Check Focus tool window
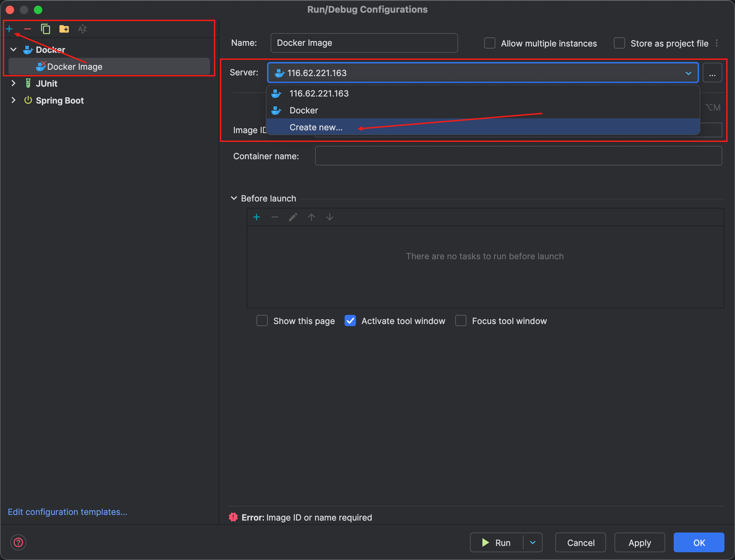The image size is (735, 560). (461, 320)
